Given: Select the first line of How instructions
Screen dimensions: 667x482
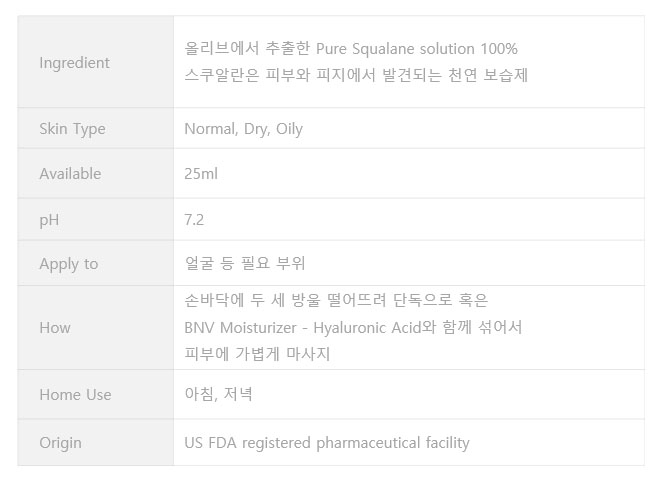Looking at the screenshot, I should 336,300.
